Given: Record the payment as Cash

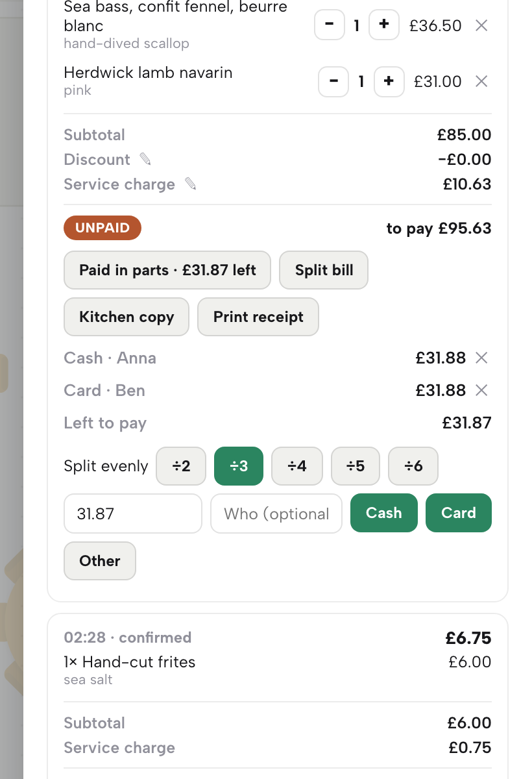Looking at the screenshot, I should click(384, 513).
